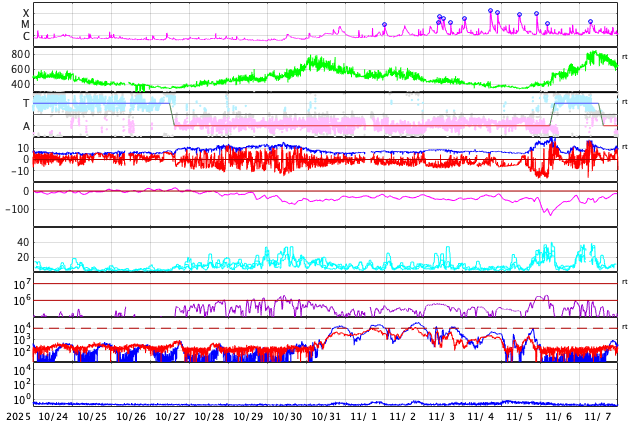Select the 10/27 date tick label

coord(170,416)
